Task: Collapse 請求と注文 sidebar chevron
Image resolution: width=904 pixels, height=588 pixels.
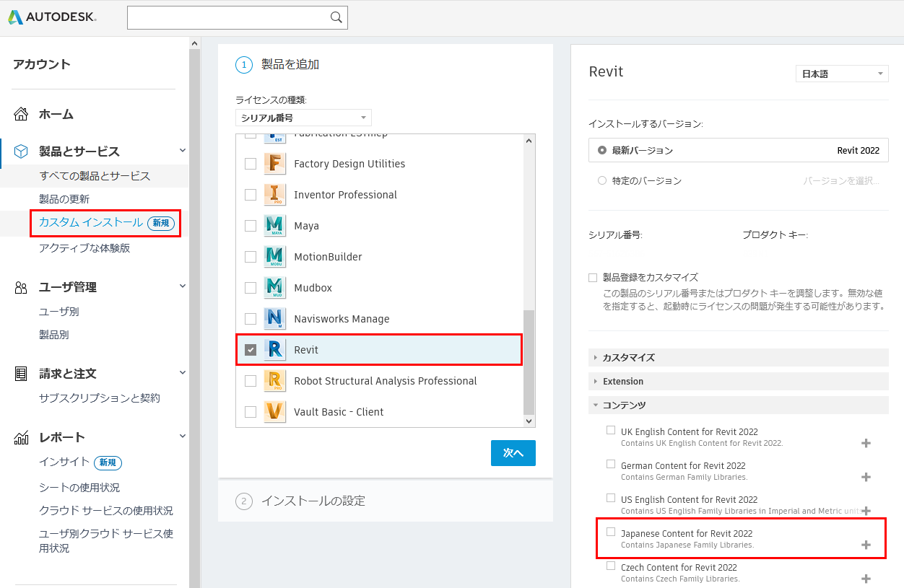Action: click(183, 372)
